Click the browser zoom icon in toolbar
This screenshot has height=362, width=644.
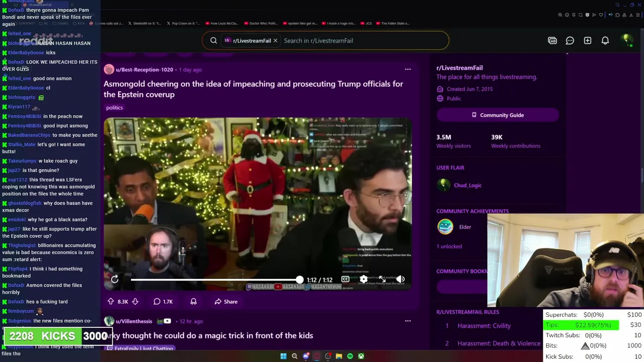pyautogui.click(x=560, y=15)
